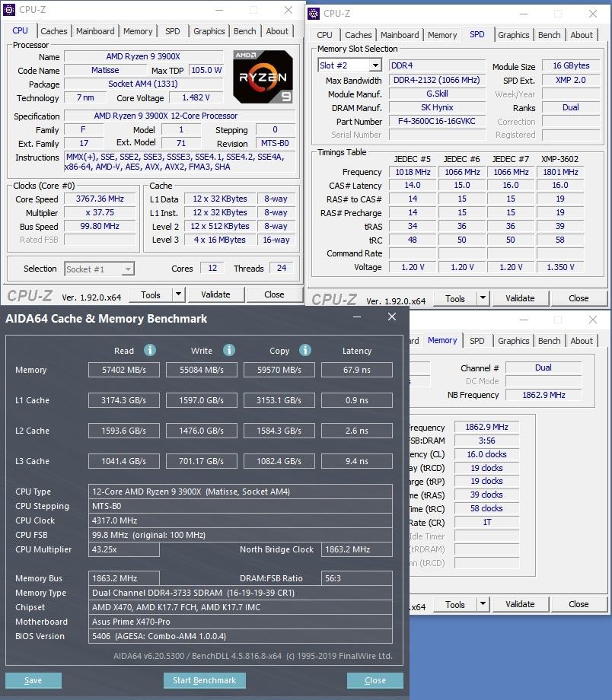612x700 pixels.
Task: Click the Copy info icon in AIDA64
Action: pos(305,350)
